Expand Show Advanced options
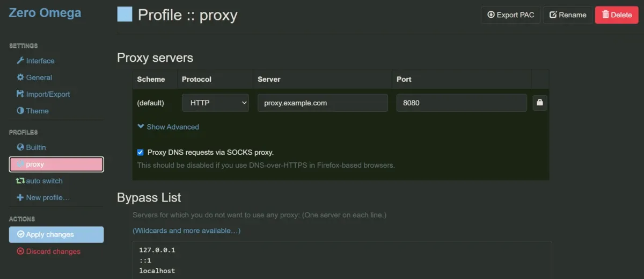644x279 pixels. tap(168, 127)
